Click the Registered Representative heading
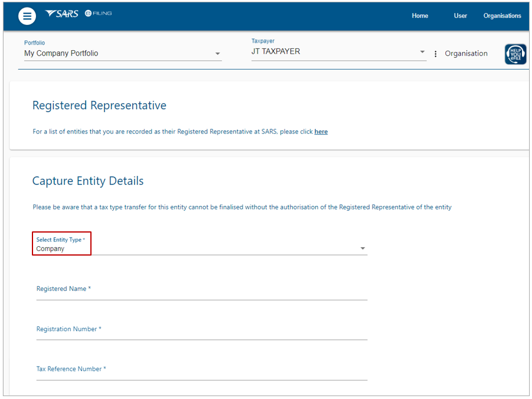This screenshot has height=399, width=532. point(99,106)
